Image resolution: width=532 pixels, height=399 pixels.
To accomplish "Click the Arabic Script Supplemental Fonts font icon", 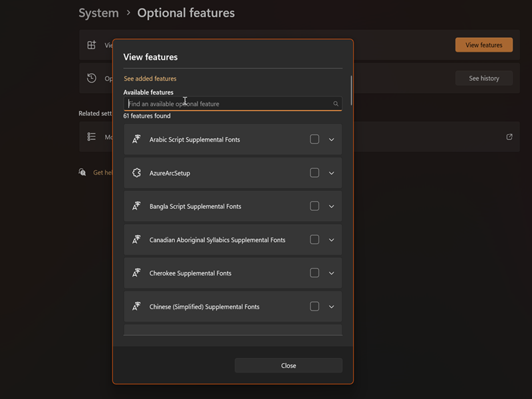I will point(136,140).
